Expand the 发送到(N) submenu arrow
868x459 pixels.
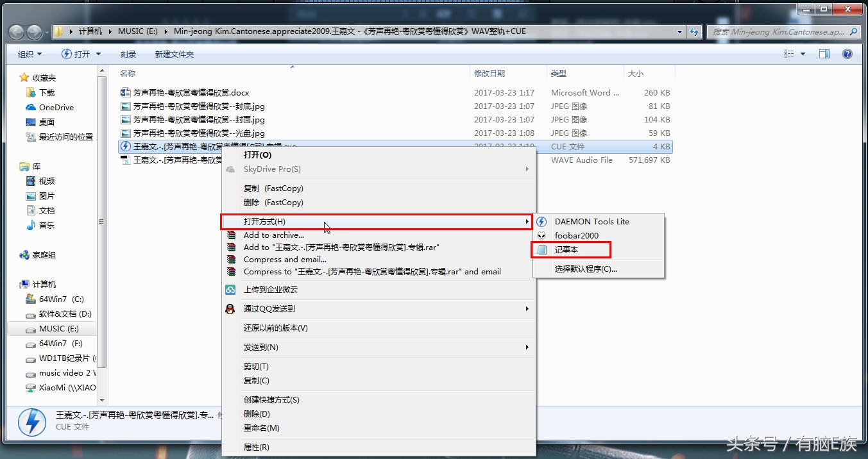point(527,347)
